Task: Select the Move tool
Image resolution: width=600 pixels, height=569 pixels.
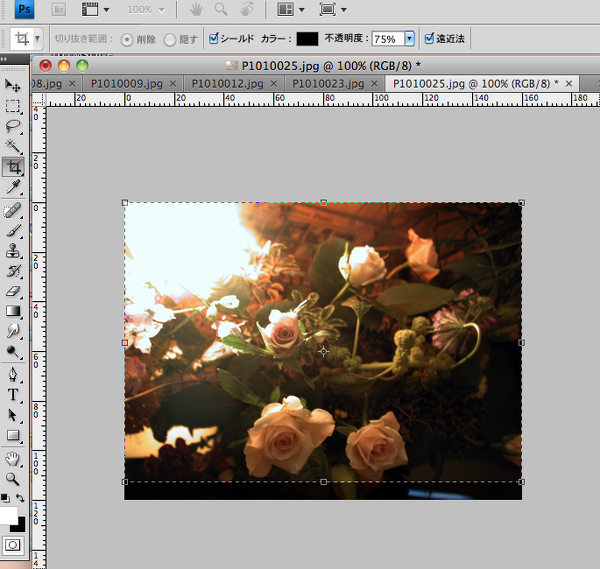Action: click(13, 86)
